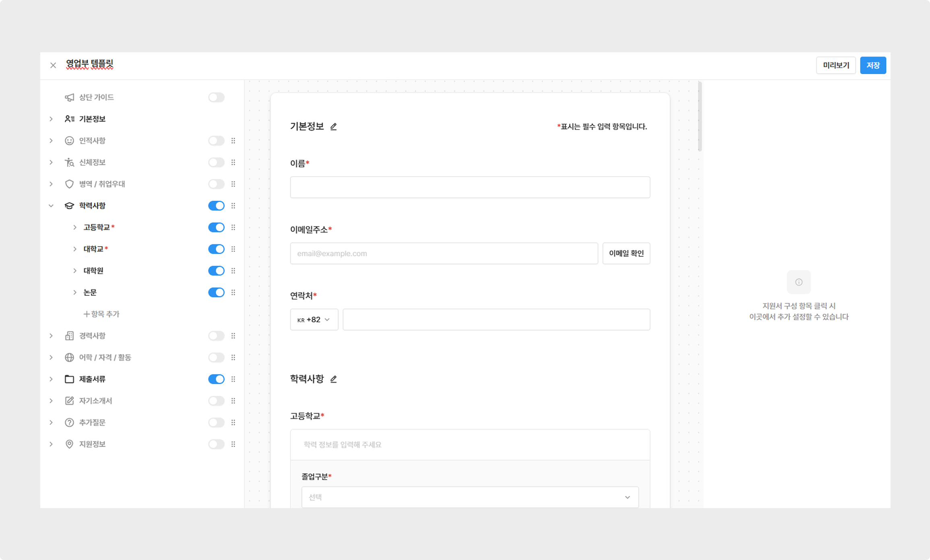Click the 이메일 확인 button
The width and height of the screenshot is (930, 560).
click(626, 253)
